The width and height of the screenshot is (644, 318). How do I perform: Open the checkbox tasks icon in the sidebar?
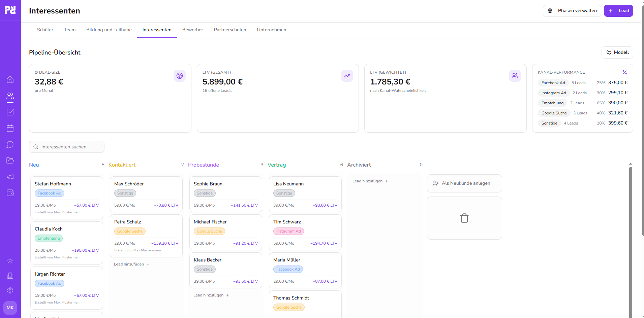10,112
